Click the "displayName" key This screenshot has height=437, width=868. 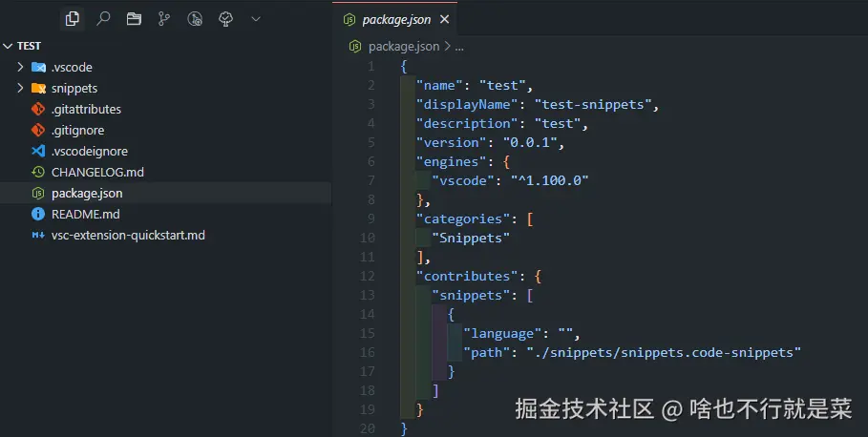(x=467, y=105)
